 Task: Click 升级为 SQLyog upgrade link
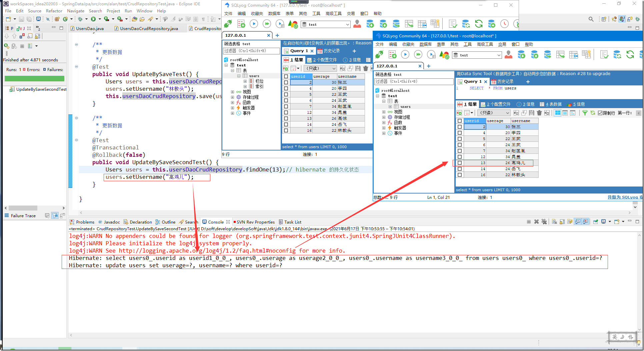click(x=625, y=197)
